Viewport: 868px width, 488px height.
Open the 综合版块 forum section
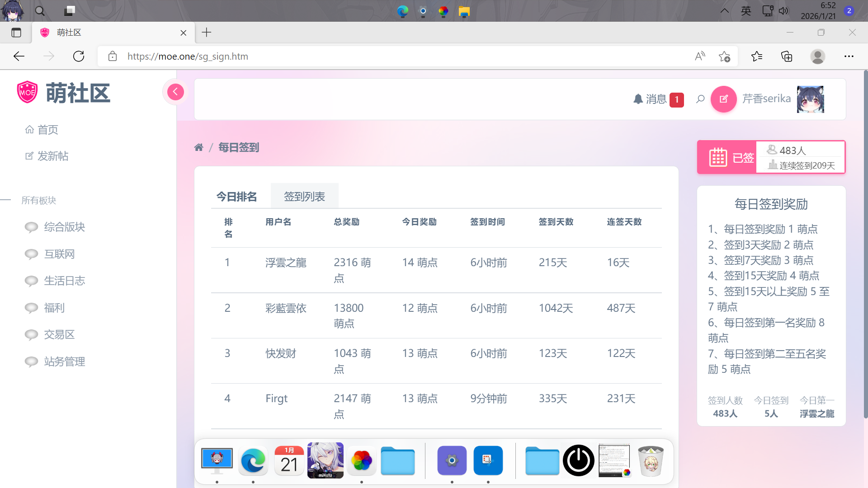[64, 227]
